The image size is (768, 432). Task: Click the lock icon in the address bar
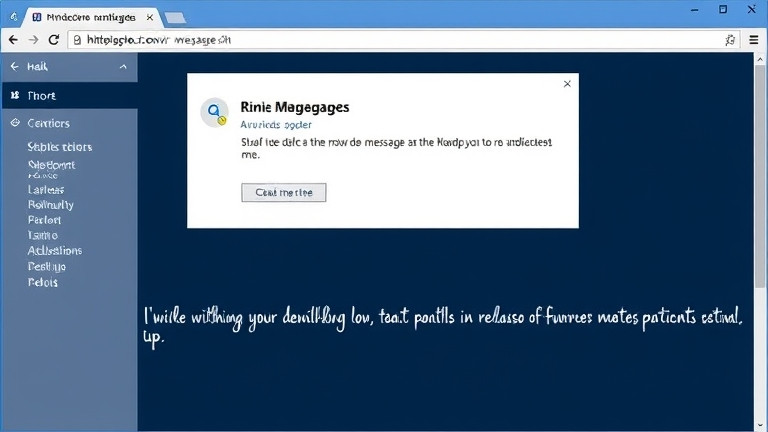(x=77, y=40)
